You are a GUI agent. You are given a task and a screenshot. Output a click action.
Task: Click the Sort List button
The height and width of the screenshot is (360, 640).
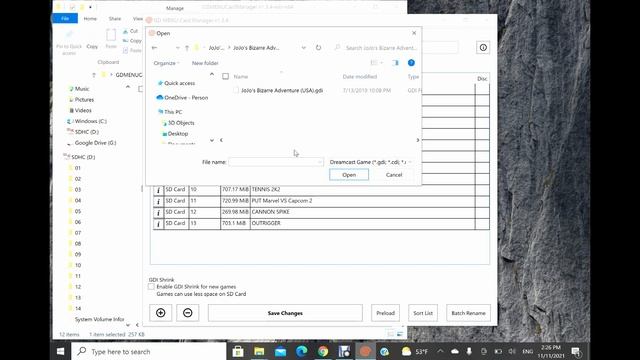pyautogui.click(x=423, y=313)
